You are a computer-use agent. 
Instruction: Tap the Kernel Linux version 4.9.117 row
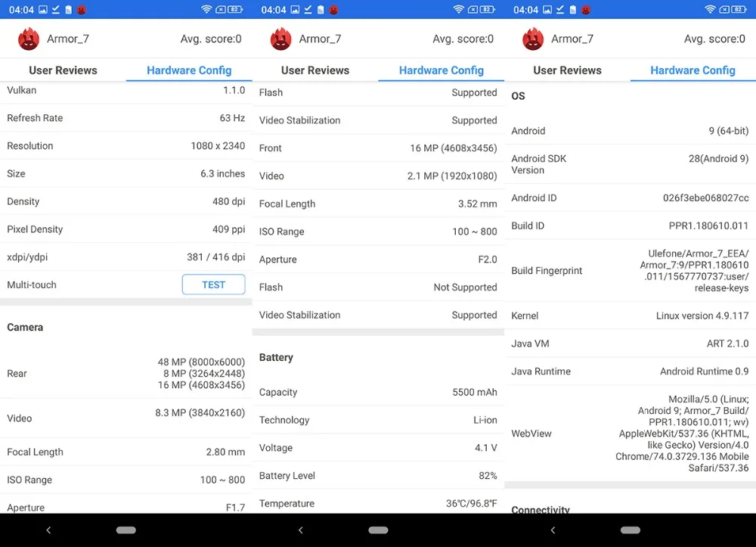pos(631,315)
